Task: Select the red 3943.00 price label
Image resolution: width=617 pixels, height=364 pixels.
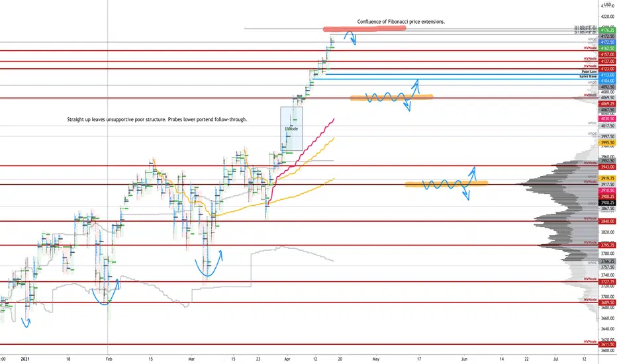Action: 607,167
